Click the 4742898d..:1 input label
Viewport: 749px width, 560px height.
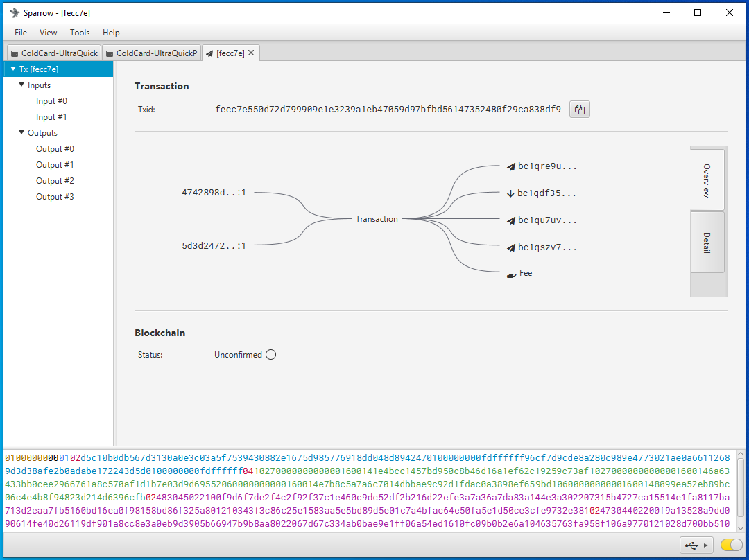[x=214, y=193]
